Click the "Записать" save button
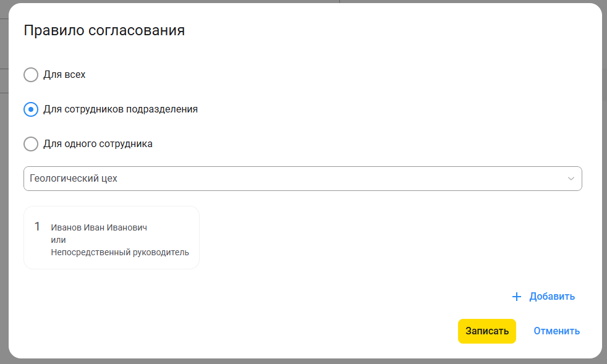Image resolution: width=607 pixels, height=364 pixels. coord(486,331)
